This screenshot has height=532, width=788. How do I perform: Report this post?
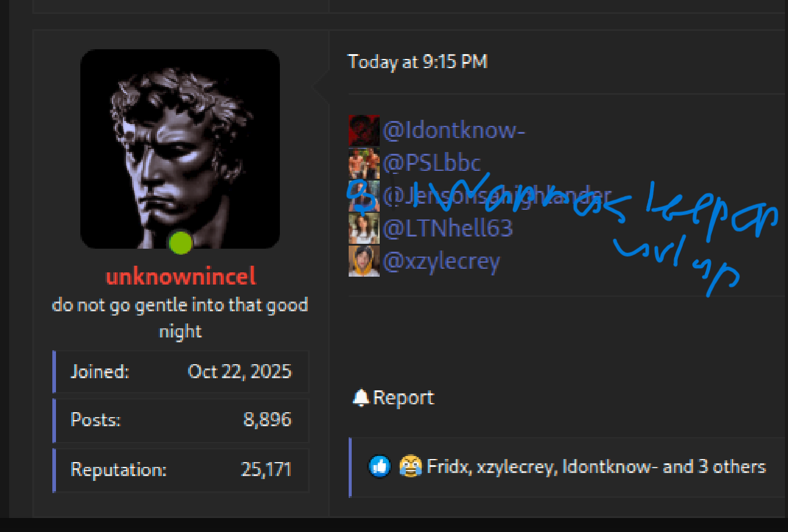(x=393, y=398)
